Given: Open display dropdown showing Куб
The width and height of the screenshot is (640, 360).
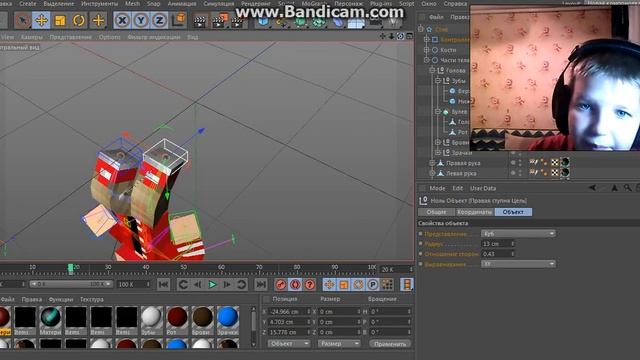Looking at the screenshot, I should 518,233.
